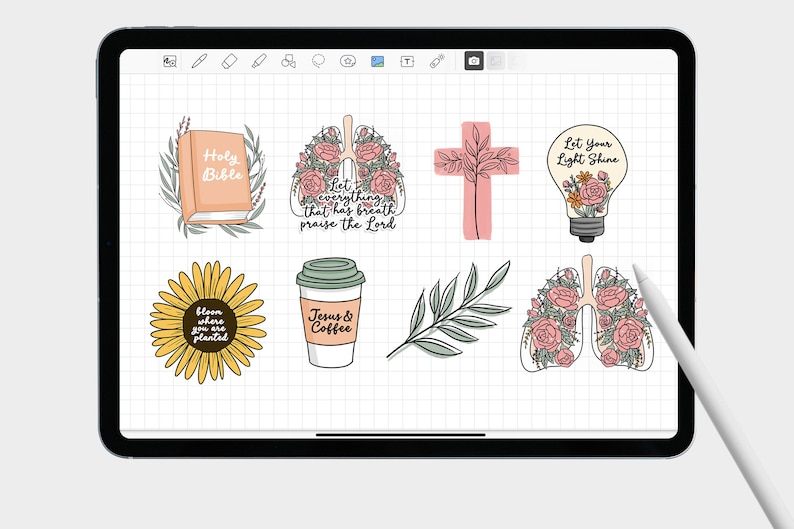Select the Highlighter tool
The image size is (794, 529).
[259, 61]
